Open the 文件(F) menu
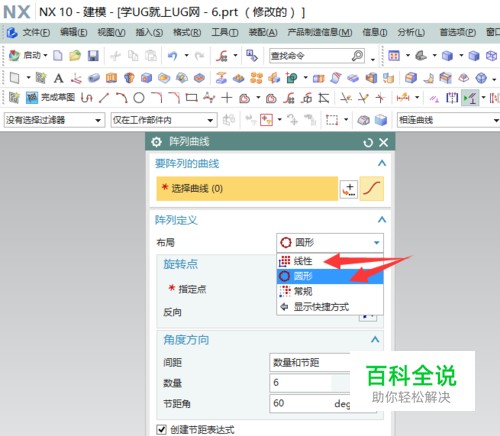 tap(36, 32)
